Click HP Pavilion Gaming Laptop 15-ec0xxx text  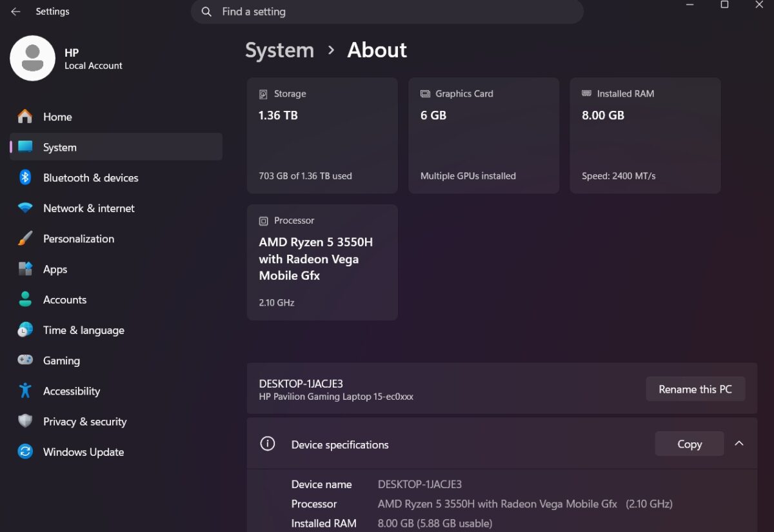point(336,397)
